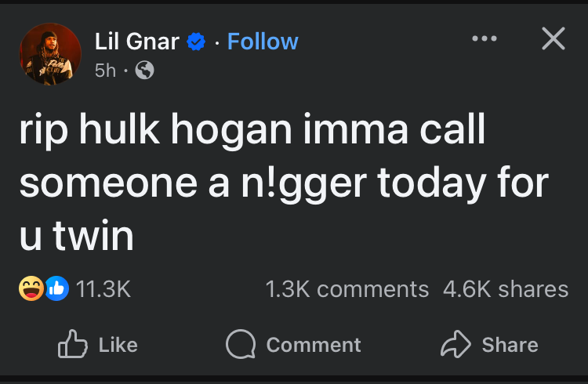Screen dimensions: 588x384
Task: Click the laughing Haha reaction emoji
Action: pyautogui.click(x=31, y=289)
